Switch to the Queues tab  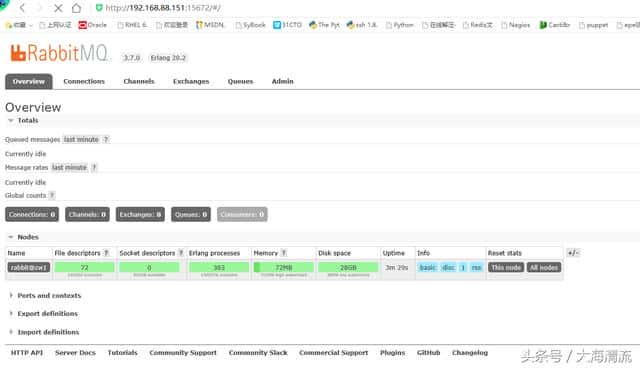[x=240, y=81]
